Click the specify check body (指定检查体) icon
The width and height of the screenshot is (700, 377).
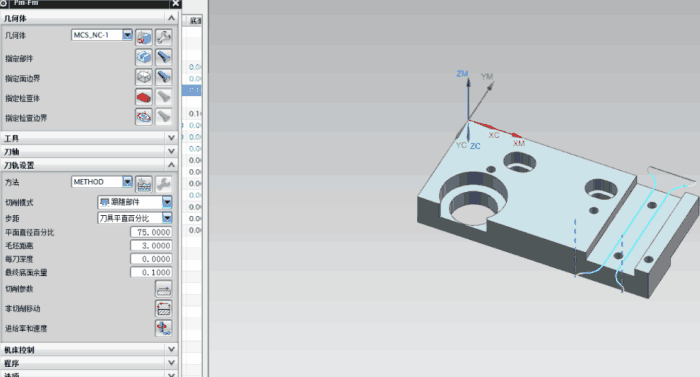pos(144,97)
